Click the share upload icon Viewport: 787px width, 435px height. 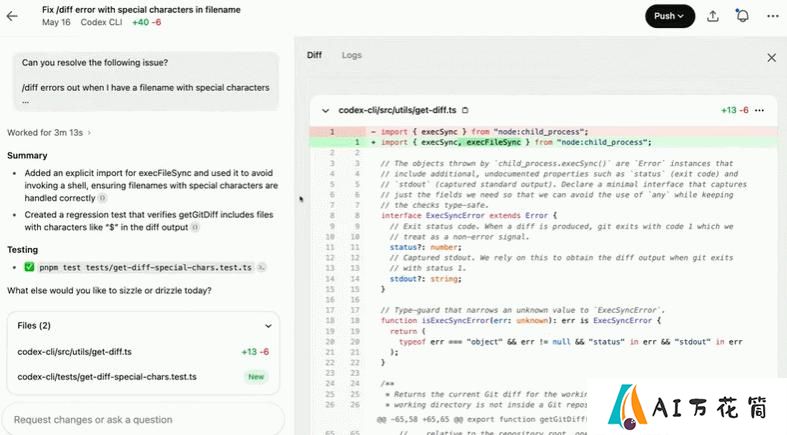click(x=713, y=16)
